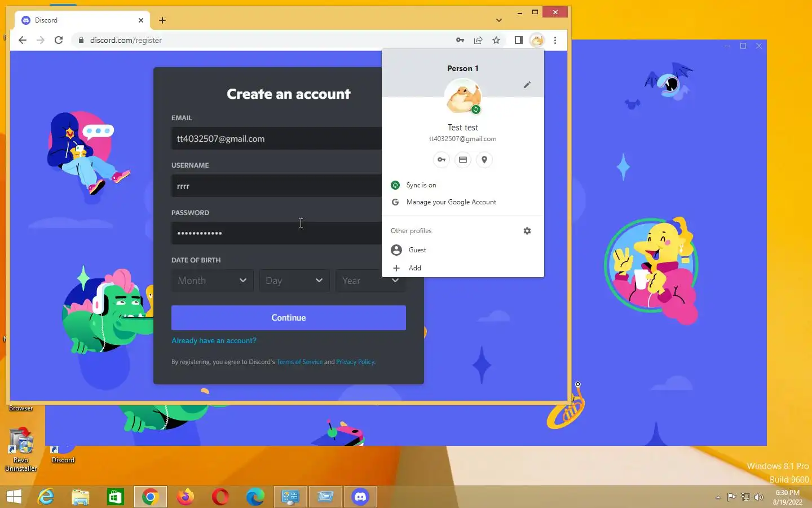Open Firefox from the taskbar
Screen dimensions: 812x508
click(x=186, y=497)
